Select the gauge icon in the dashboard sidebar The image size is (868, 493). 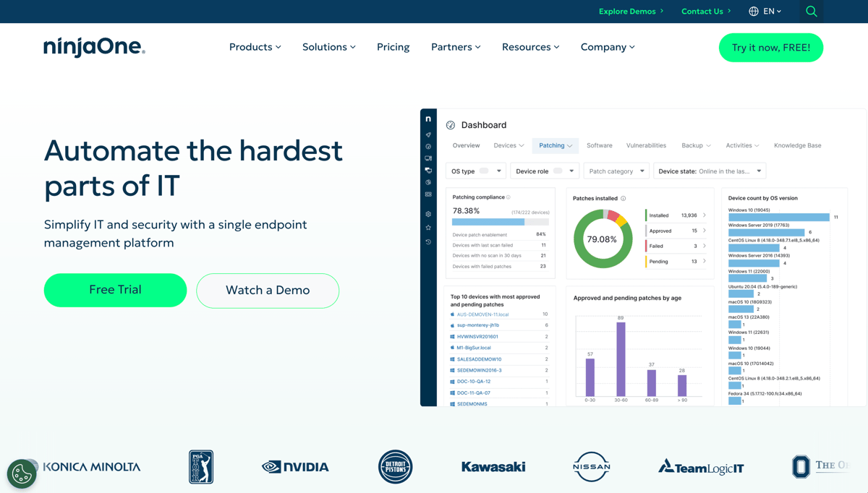click(x=428, y=147)
